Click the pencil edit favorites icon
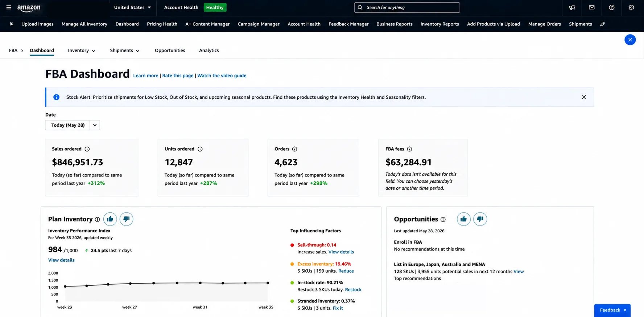 [602, 24]
